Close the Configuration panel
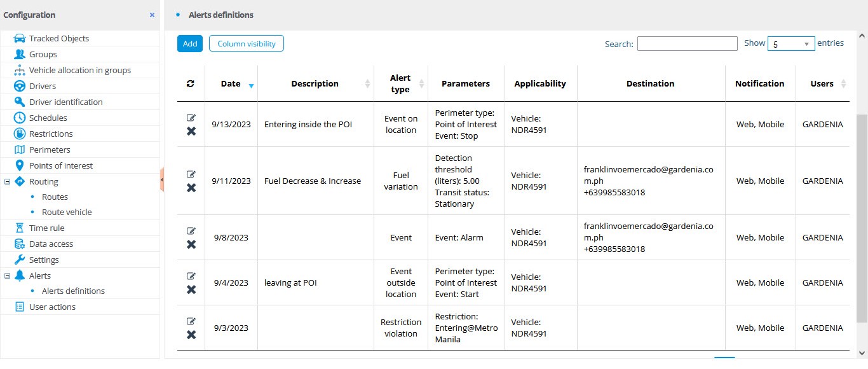 (x=152, y=15)
